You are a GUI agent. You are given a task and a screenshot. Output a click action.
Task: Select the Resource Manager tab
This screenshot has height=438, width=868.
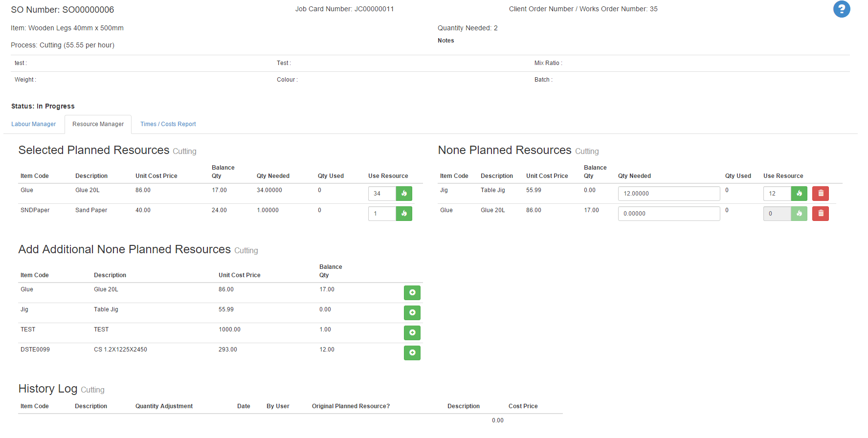pyautogui.click(x=98, y=124)
